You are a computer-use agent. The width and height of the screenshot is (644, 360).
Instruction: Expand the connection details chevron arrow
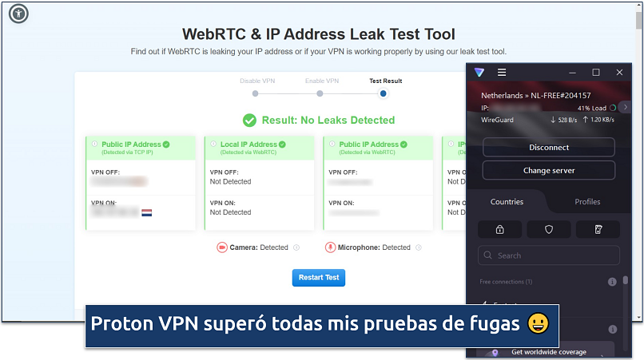tap(625, 107)
